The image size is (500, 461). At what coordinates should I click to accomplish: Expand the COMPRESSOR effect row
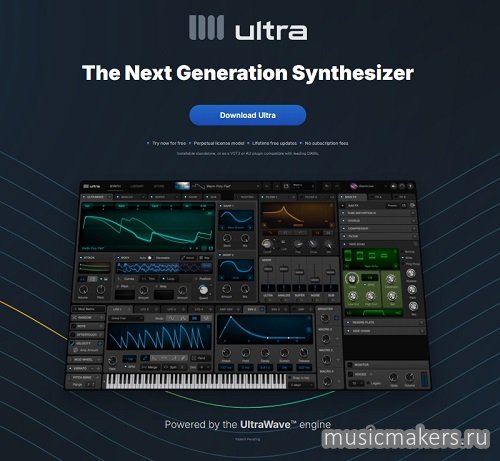click(x=379, y=229)
